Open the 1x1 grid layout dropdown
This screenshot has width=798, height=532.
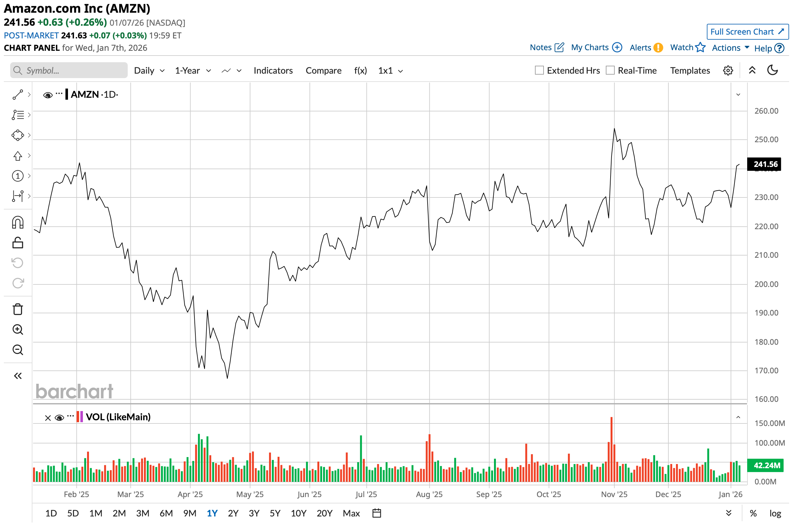(391, 70)
